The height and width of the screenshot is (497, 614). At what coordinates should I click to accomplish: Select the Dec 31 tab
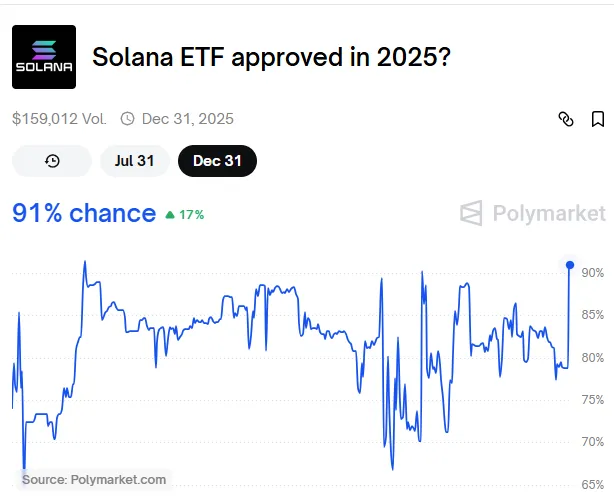[x=217, y=161]
